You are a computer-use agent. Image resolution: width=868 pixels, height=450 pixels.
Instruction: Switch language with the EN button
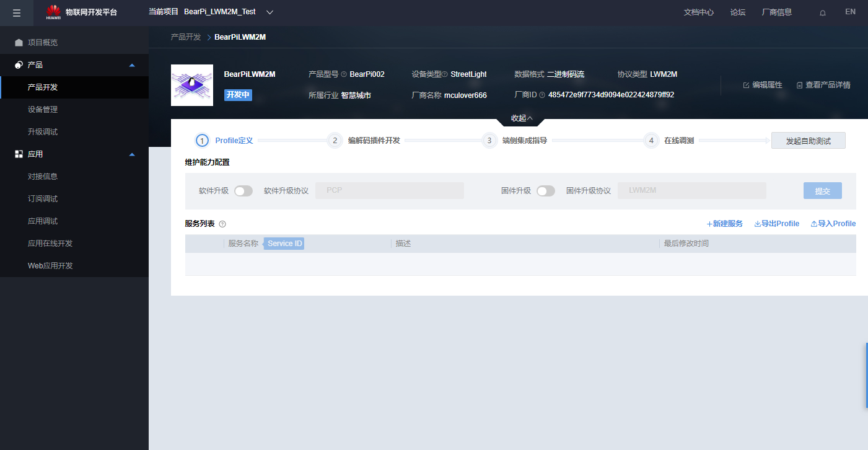point(850,12)
